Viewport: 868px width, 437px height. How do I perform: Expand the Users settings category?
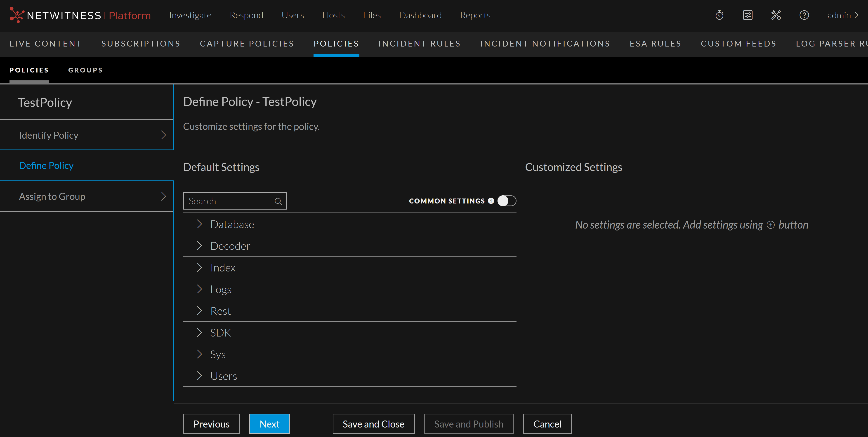[199, 376]
